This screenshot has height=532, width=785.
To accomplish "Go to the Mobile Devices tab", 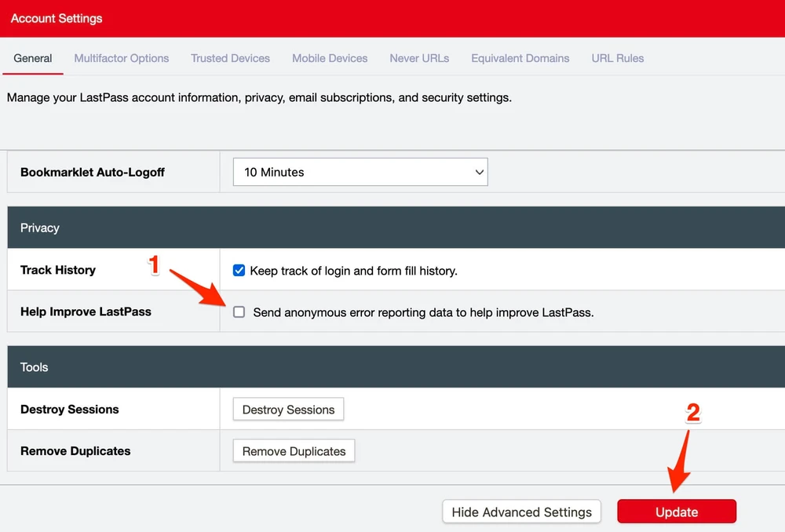I will click(x=330, y=58).
